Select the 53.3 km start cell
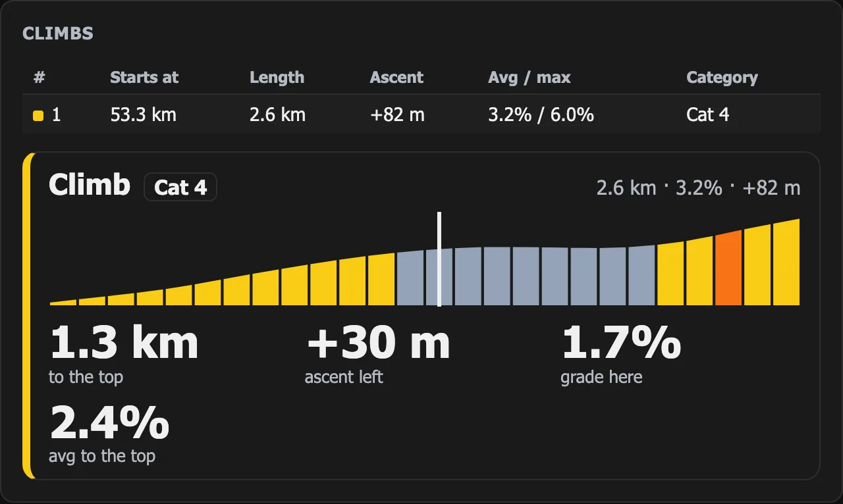 [143, 114]
